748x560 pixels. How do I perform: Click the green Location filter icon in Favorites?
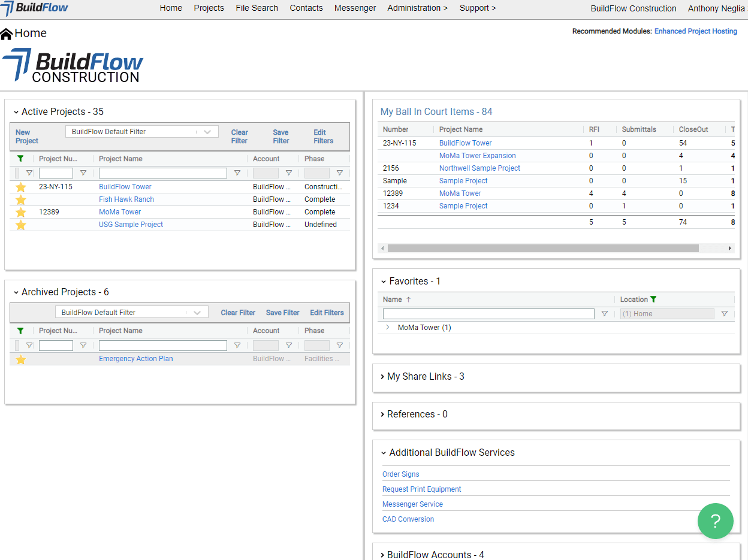click(653, 299)
